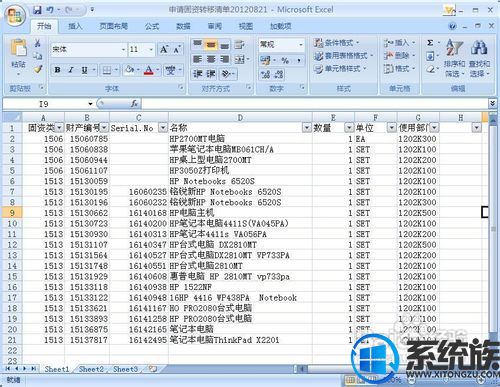Decrease decimal places icon
The height and width of the screenshot is (387, 500).
click(x=279, y=74)
